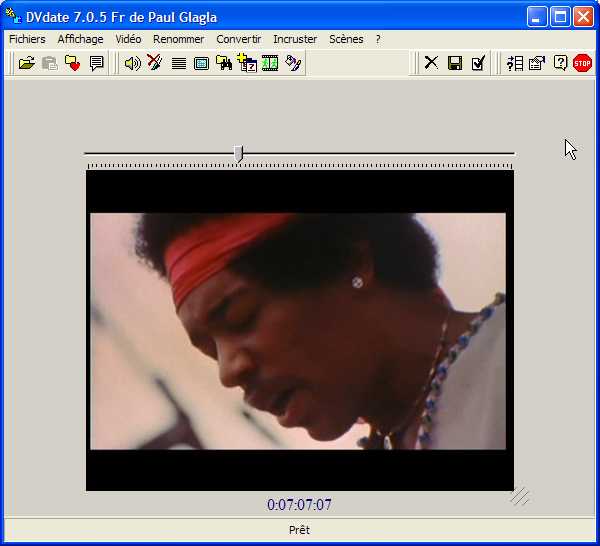
Task: Click the speech bubble comment icon
Action: pyautogui.click(x=96, y=63)
